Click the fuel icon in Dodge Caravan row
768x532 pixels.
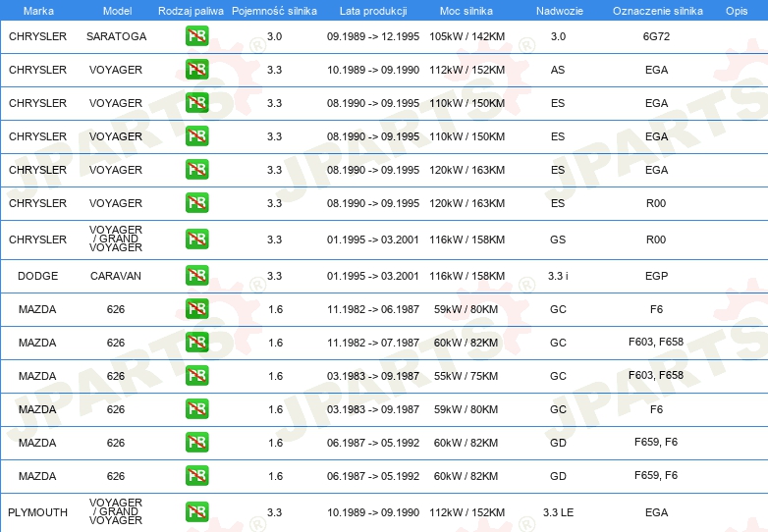tap(196, 276)
